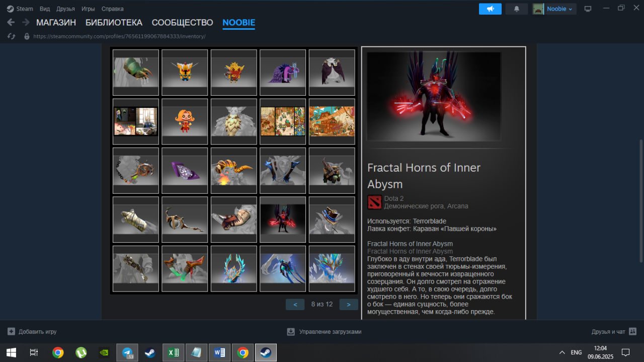Open the notifications bell
The image size is (644, 362).
click(x=516, y=9)
